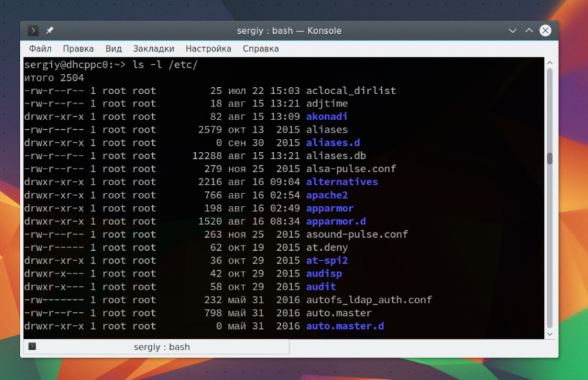Click the -rw------- permissions of autofs_ldap_auth.conf
588x380 pixels.
(54, 300)
